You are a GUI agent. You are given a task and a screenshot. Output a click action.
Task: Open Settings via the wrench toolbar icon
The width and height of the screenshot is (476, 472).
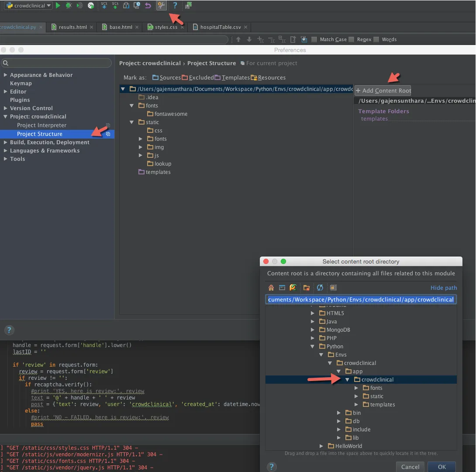tap(161, 6)
